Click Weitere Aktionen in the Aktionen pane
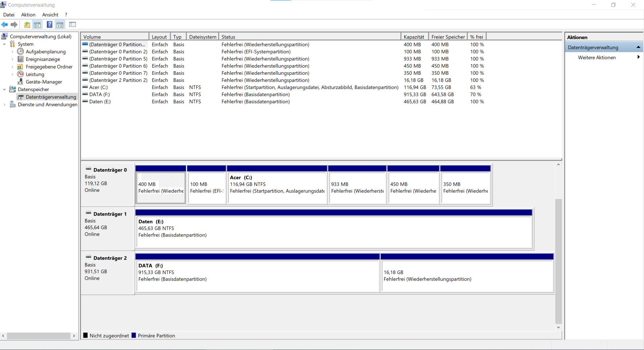Image resolution: width=644 pixels, height=350 pixels. click(596, 57)
